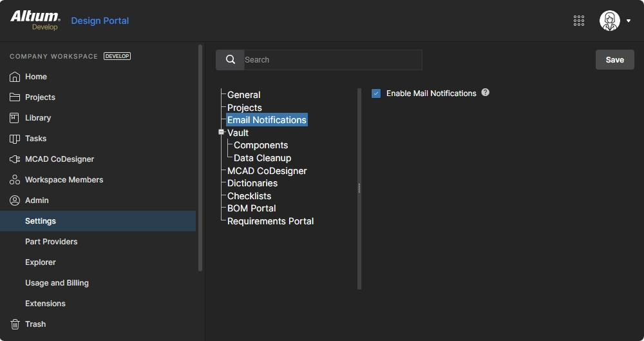Click the Trash bin icon
Screen dimensions: 644x341
[x=15, y=324]
